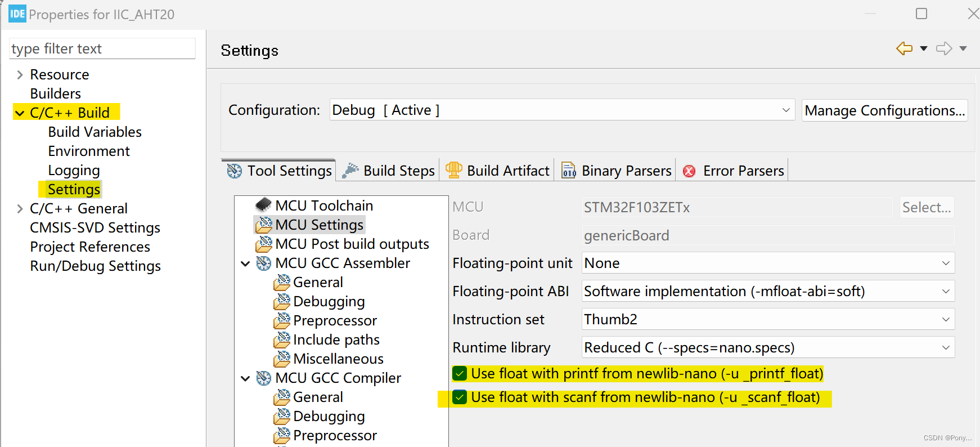Collapse the C/C++ Build tree node

20,113
